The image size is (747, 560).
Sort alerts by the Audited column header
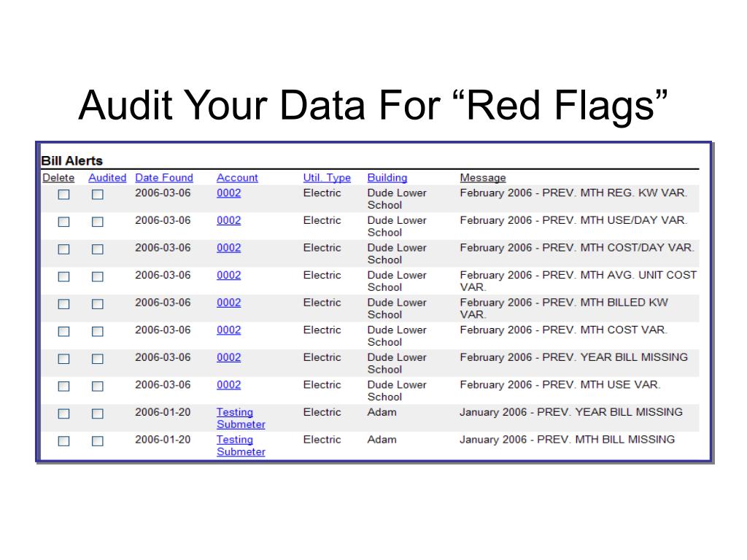tap(107, 178)
